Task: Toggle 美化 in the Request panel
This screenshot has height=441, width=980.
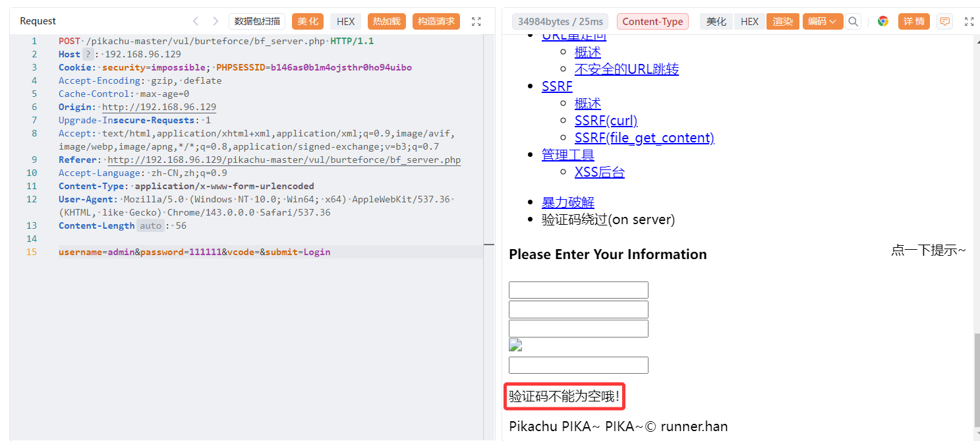Action: pos(308,21)
